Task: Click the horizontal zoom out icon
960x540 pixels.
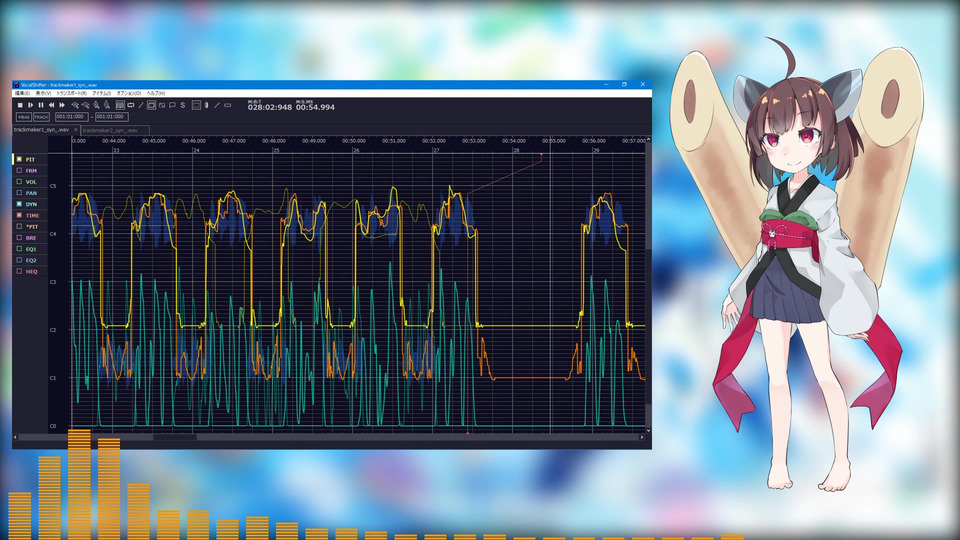Action: pos(86,105)
